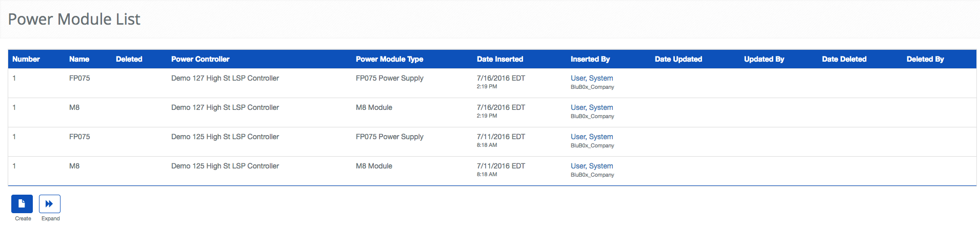The image size is (980, 226).
Task: Open User, System link in third row
Action: coord(591,137)
